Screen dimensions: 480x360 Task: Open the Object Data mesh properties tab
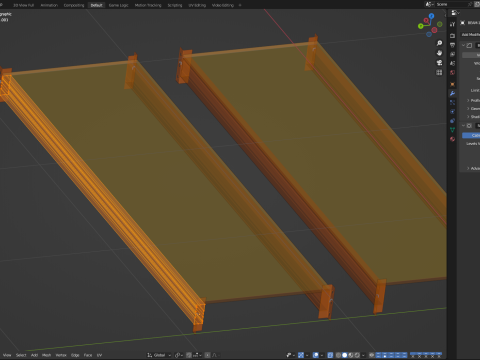(x=452, y=130)
